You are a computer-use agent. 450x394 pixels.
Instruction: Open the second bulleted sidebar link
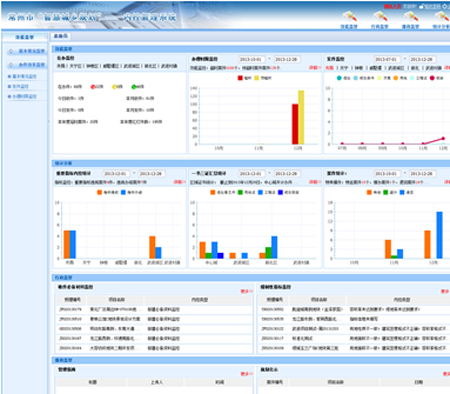(20, 86)
